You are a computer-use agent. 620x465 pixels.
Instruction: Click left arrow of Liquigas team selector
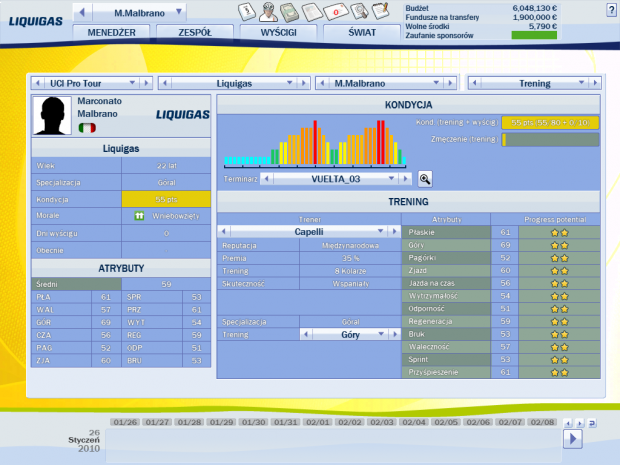(165, 83)
